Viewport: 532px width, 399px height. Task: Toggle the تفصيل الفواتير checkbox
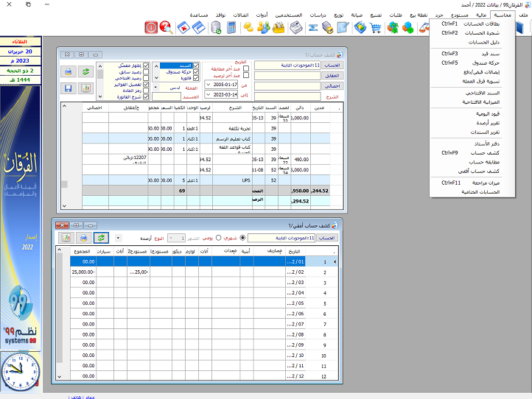click(x=146, y=84)
